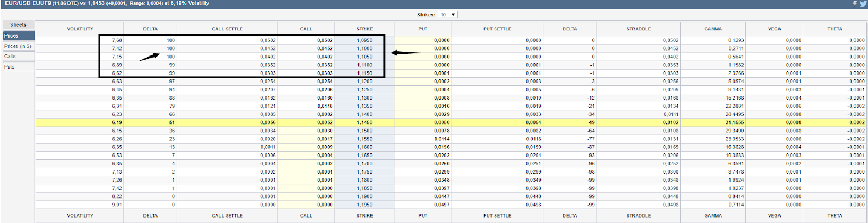Click gamma value 31,1555
The image size is (868, 223).
coord(735,122)
